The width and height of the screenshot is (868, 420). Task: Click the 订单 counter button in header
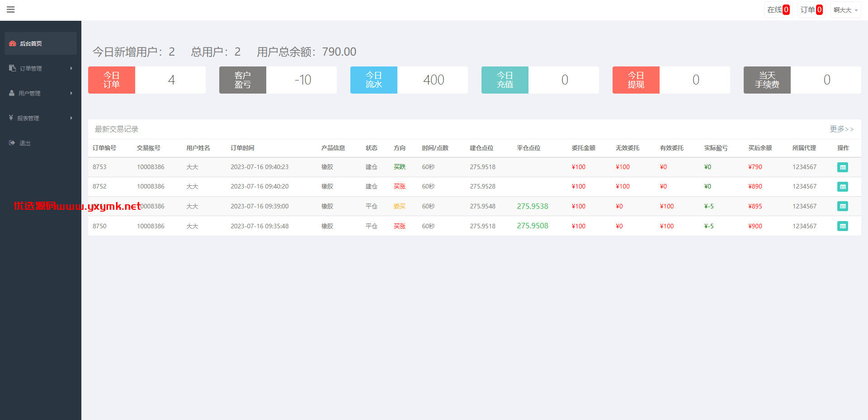[811, 10]
